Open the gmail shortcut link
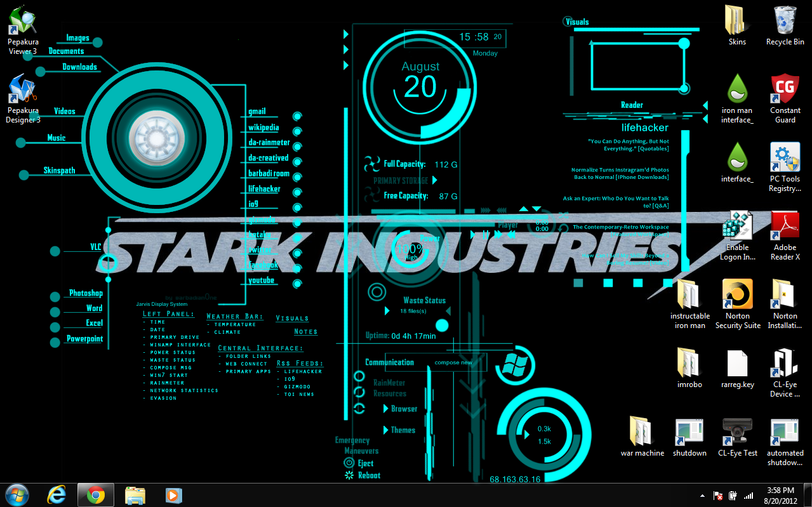 point(256,112)
